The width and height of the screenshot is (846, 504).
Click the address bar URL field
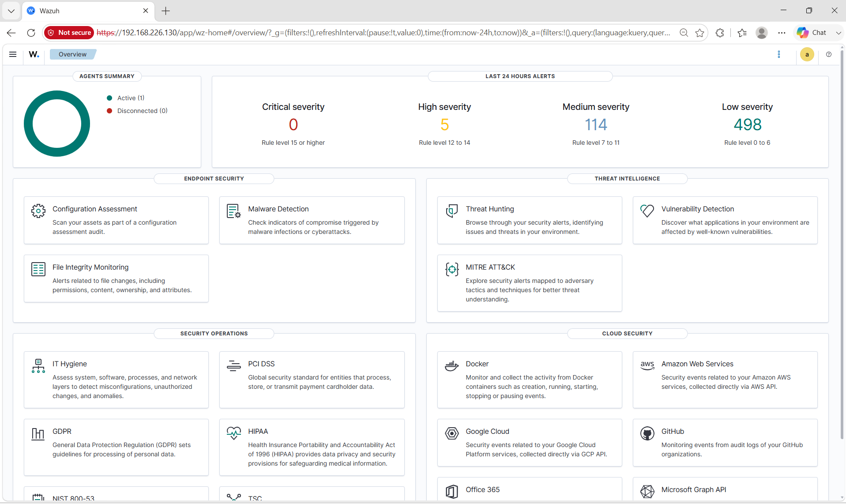383,33
